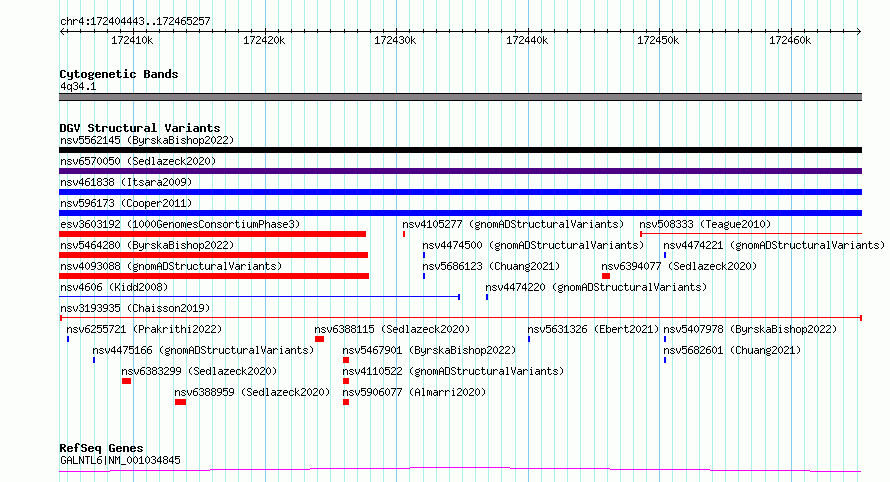The width and height of the screenshot is (890, 482).
Task: Click the 172450k ruler position
Action: click(x=658, y=40)
